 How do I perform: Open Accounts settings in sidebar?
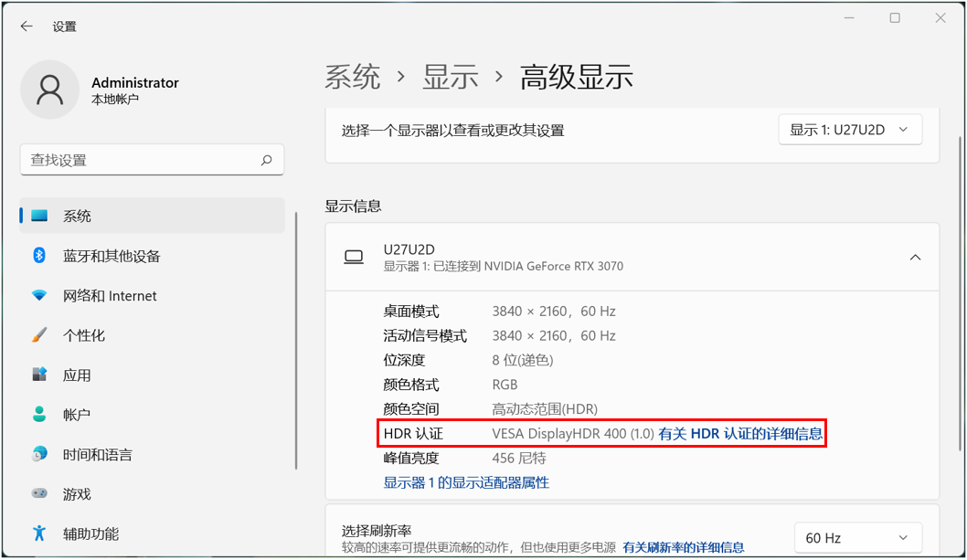(x=77, y=415)
